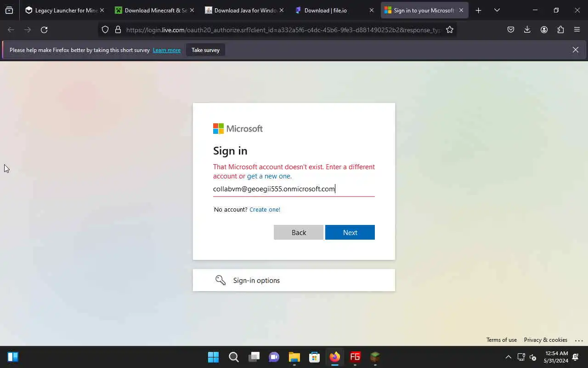588x368 pixels.
Task: Show hidden system tray icons
Action: click(x=508, y=357)
